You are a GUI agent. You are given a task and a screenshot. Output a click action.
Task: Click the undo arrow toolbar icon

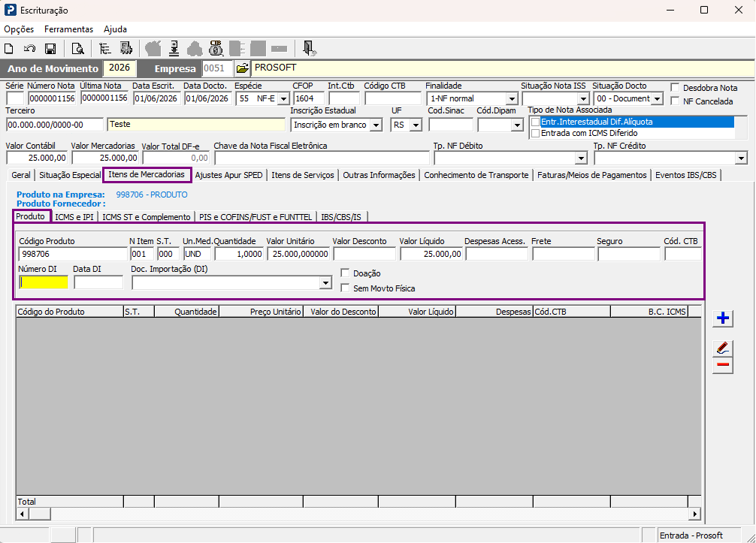[29, 49]
